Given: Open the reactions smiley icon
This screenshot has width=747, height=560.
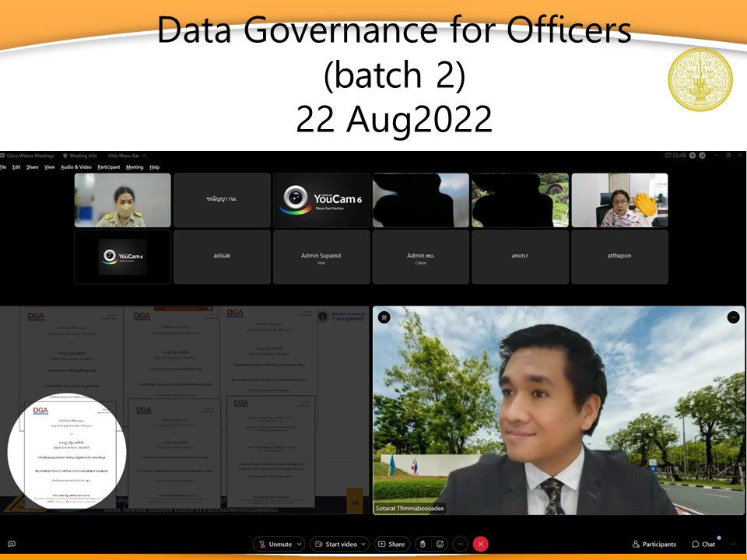Looking at the screenshot, I should tap(440, 544).
